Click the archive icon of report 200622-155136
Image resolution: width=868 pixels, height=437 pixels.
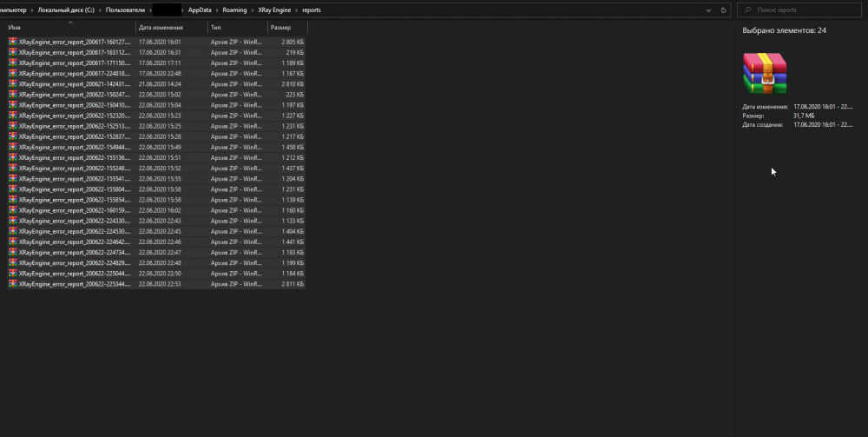tap(13, 157)
